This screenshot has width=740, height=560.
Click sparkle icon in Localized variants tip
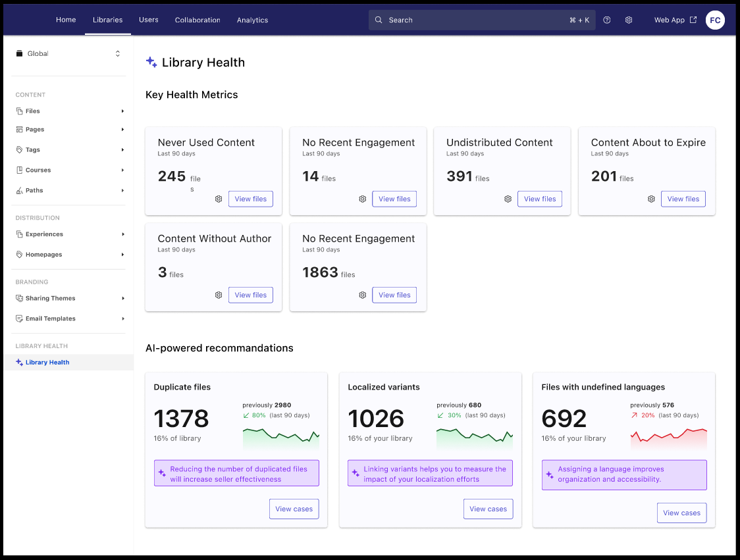pyautogui.click(x=356, y=472)
